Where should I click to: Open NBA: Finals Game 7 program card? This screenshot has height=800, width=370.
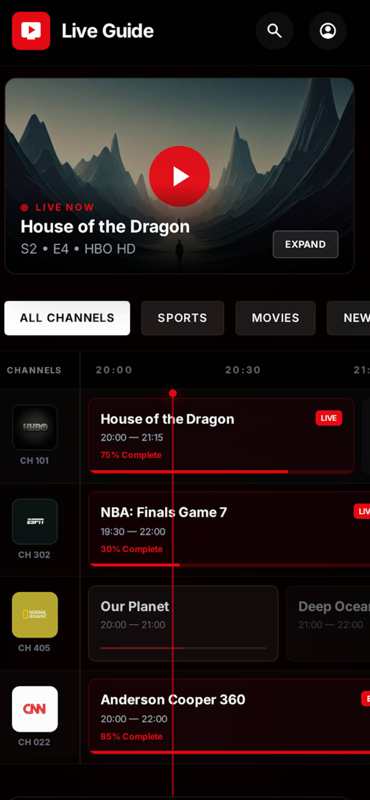coord(229,529)
